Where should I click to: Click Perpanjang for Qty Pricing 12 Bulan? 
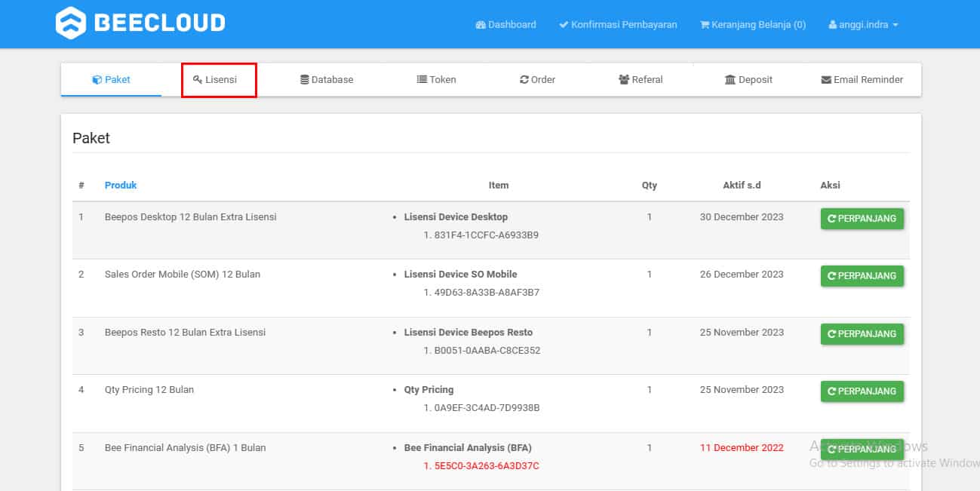click(862, 391)
